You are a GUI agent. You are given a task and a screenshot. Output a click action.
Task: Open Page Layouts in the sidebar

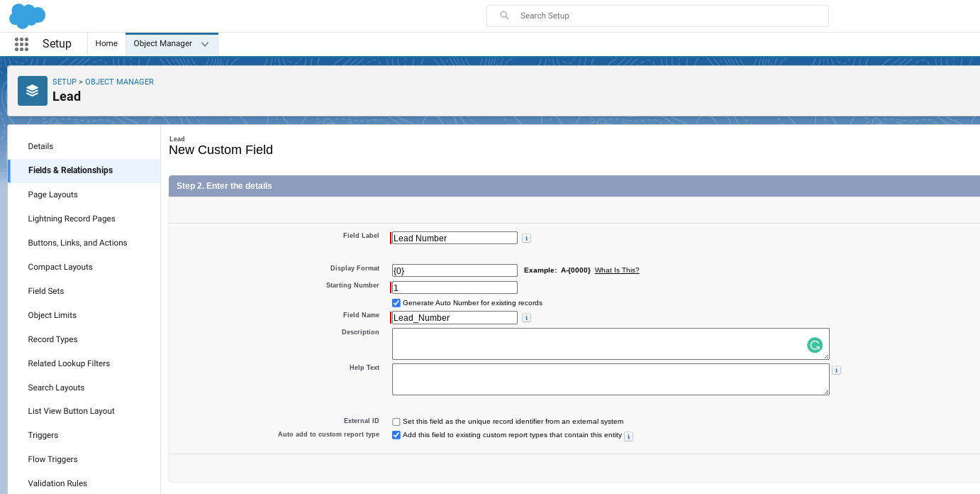pos(53,194)
